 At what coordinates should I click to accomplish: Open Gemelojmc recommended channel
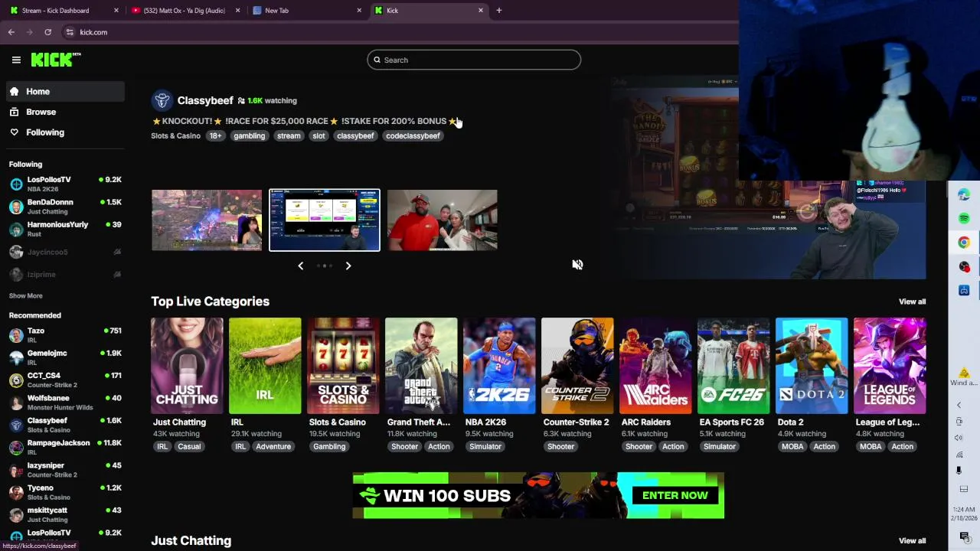click(x=65, y=357)
